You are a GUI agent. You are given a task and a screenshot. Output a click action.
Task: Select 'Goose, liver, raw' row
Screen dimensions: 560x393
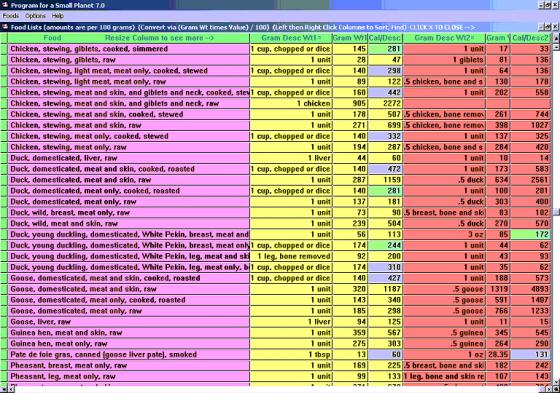(x=129, y=322)
